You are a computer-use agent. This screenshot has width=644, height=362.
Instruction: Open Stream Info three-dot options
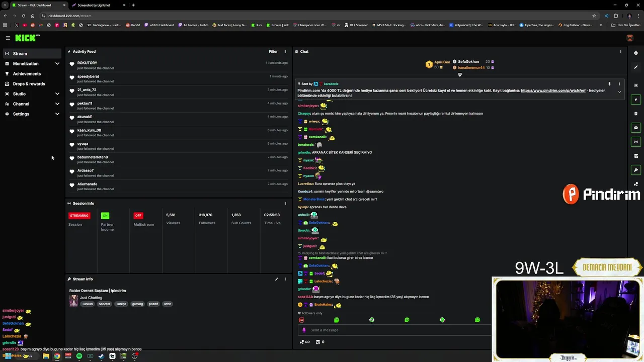click(285, 279)
